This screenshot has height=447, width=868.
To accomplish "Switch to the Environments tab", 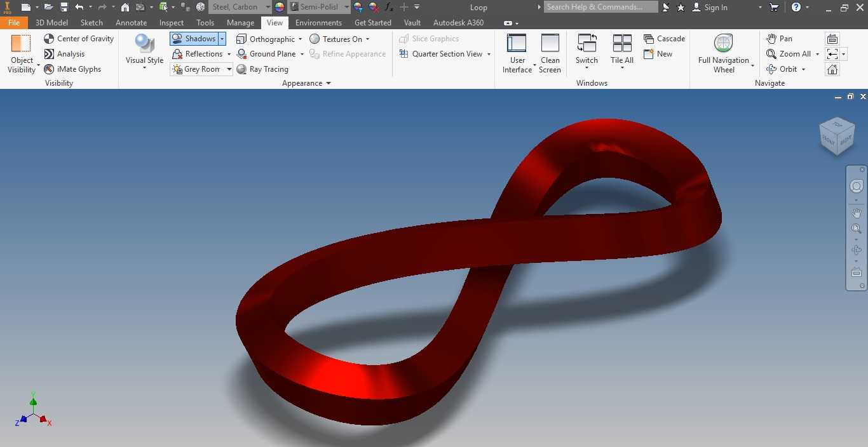I will (x=318, y=22).
